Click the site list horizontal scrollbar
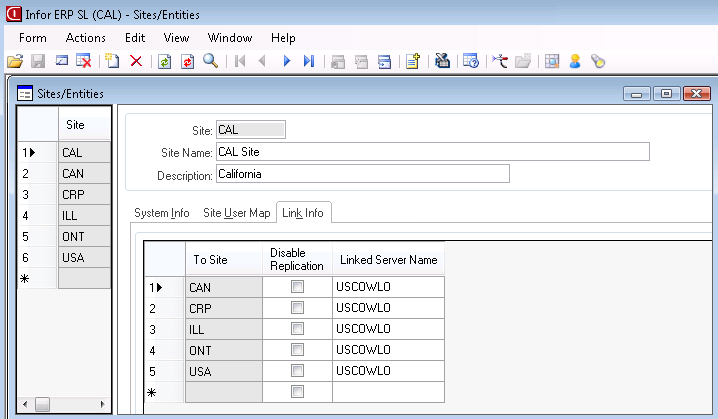This screenshot has height=419, width=718. [x=63, y=405]
